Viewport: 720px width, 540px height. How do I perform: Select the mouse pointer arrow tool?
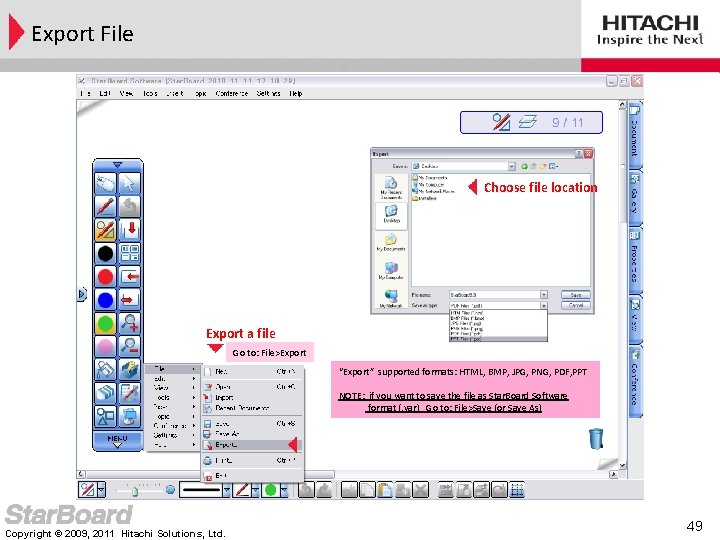(x=129, y=183)
